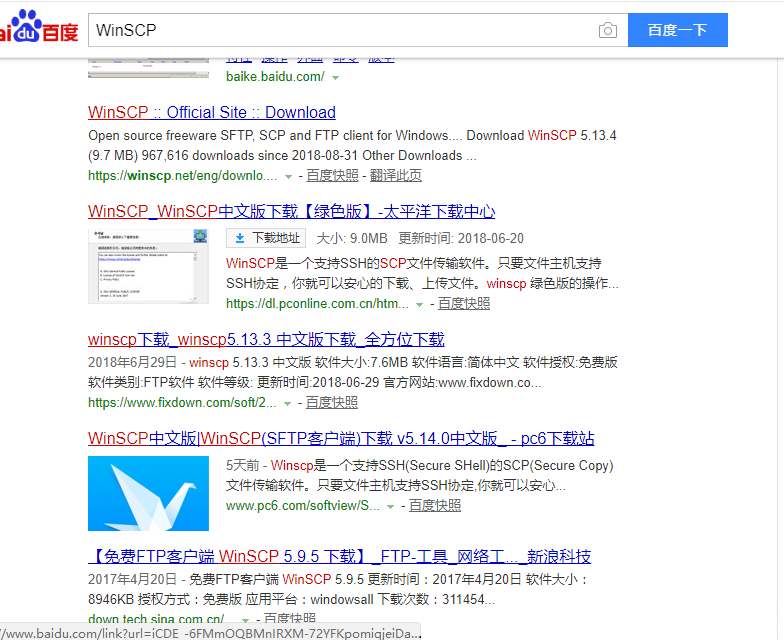784x640 pixels.
Task: Click https://winscp.net/eng/downlo... URL text
Action: pyautogui.click(x=182, y=176)
